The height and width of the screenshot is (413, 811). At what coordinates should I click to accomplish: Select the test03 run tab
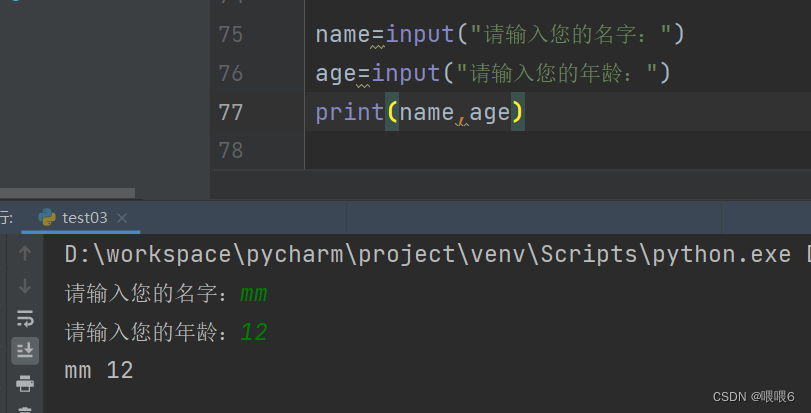pyautogui.click(x=84, y=217)
